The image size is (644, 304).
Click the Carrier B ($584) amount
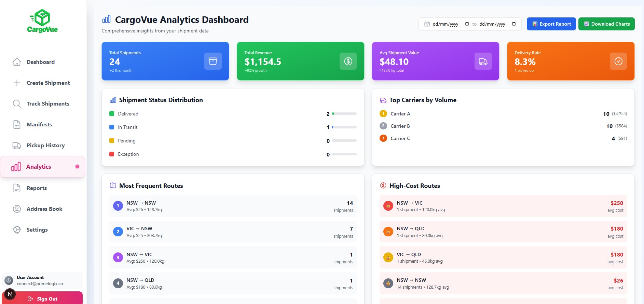[621, 126]
